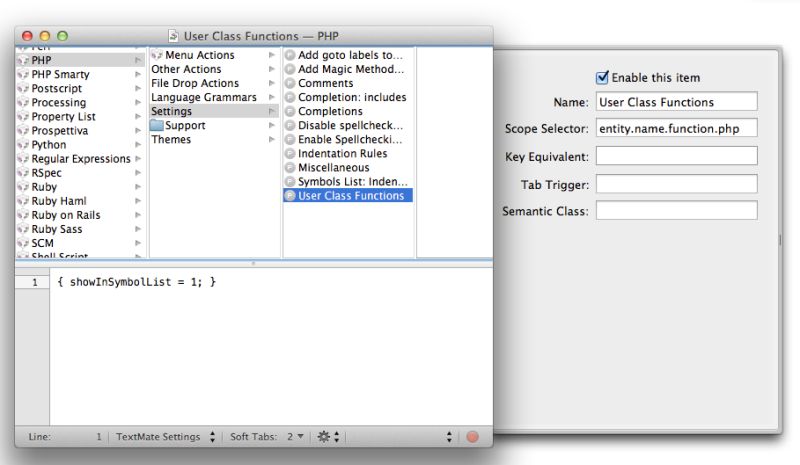The image size is (800, 465).
Task: Click the Indentation Rules settings icon
Action: point(290,154)
